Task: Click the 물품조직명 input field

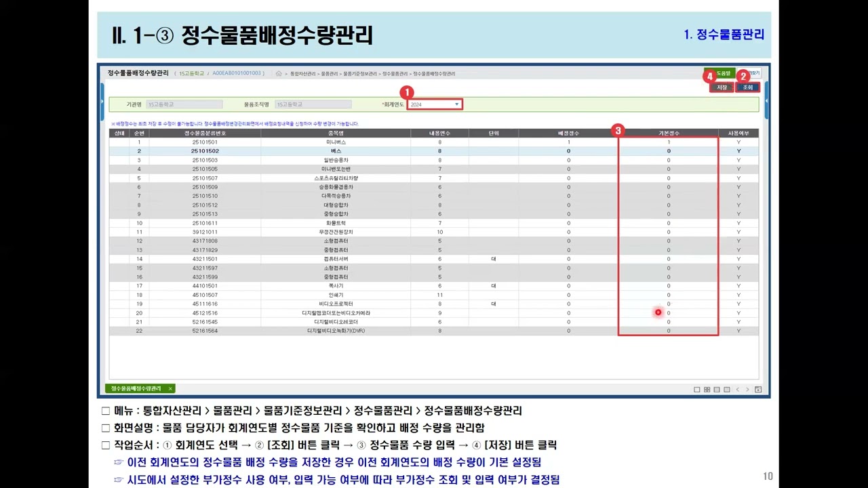Action: (x=313, y=104)
